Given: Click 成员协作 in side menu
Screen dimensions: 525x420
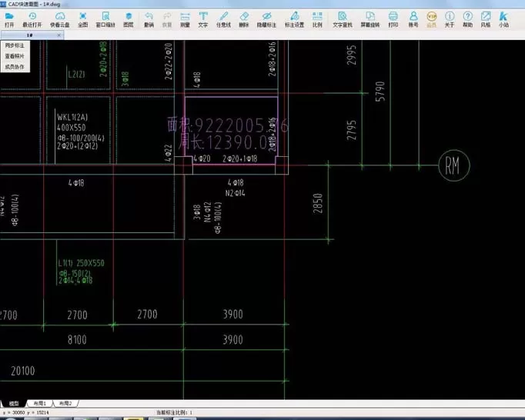Looking at the screenshot, I should [15, 67].
